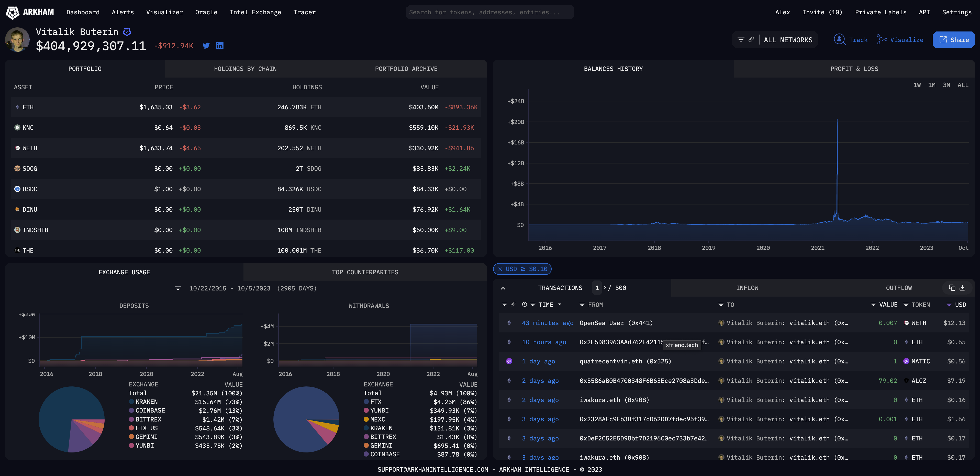Image resolution: width=980 pixels, height=476 pixels.
Task: Open the filter icon beside TOKEN column
Action: tap(906, 305)
